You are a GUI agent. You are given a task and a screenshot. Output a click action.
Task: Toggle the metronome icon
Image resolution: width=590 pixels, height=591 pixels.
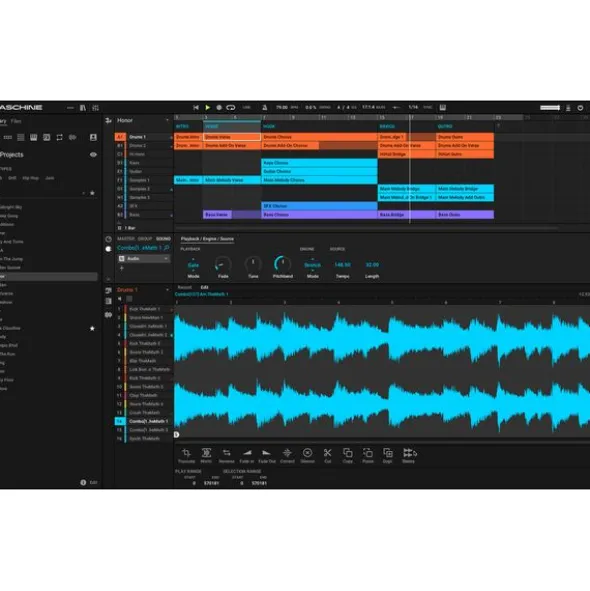click(265, 107)
